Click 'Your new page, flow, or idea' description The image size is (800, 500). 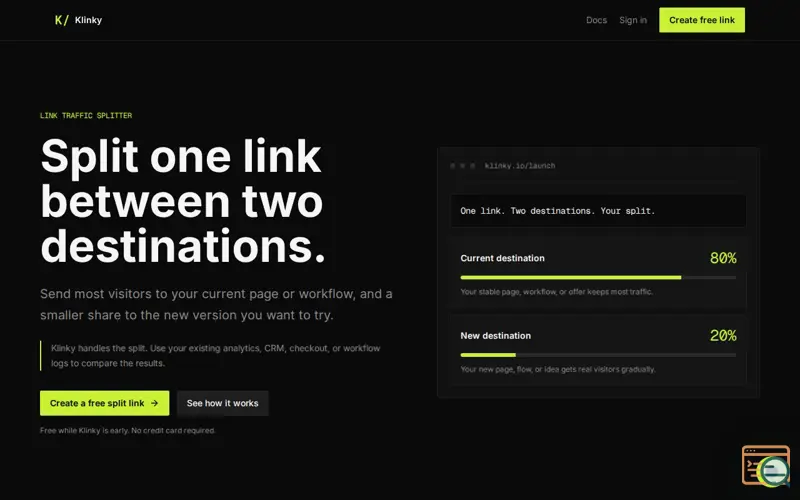click(x=558, y=369)
